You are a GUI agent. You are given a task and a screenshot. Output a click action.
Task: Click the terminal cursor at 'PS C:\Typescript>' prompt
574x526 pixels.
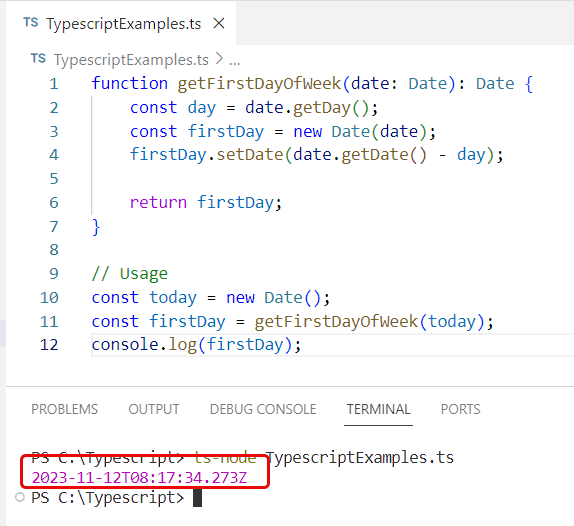pyautogui.click(x=197, y=498)
